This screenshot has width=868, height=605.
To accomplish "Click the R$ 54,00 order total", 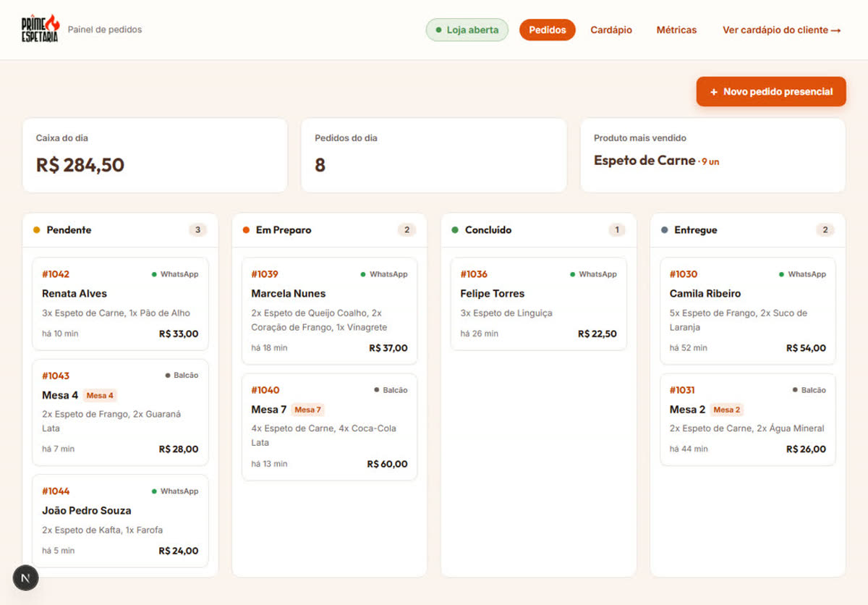I will tap(806, 348).
